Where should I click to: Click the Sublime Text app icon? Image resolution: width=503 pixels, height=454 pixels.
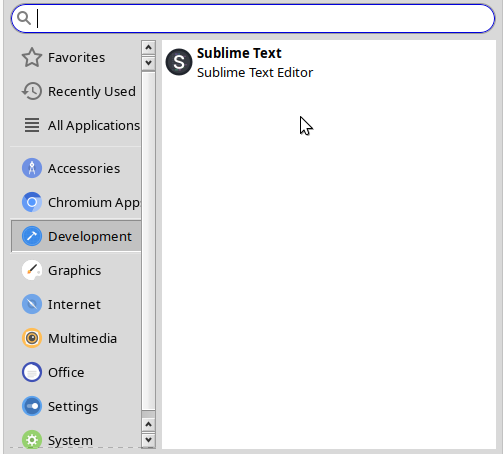point(179,62)
